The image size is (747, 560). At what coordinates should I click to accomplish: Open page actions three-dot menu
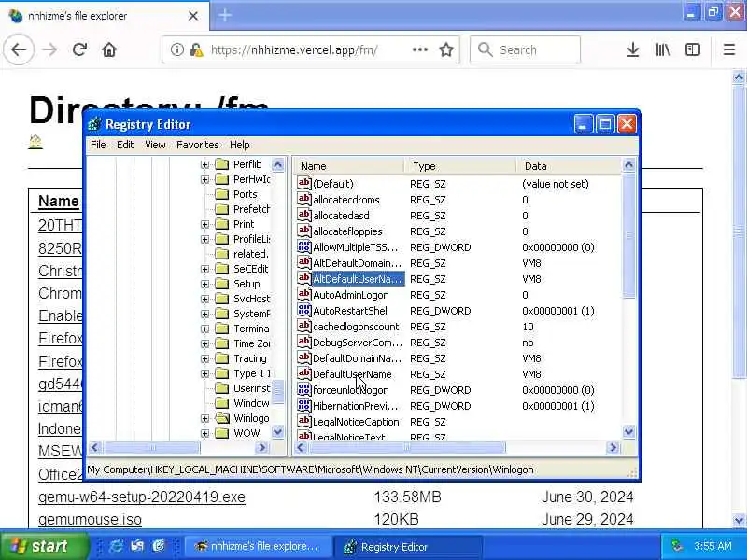tap(419, 49)
